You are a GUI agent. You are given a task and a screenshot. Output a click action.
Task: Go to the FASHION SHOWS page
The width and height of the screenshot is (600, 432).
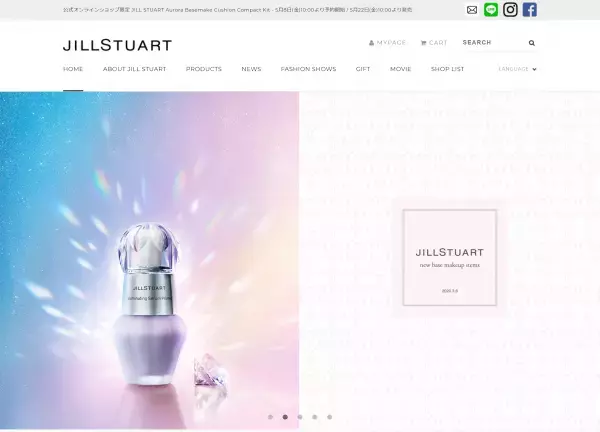pos(308,69)
